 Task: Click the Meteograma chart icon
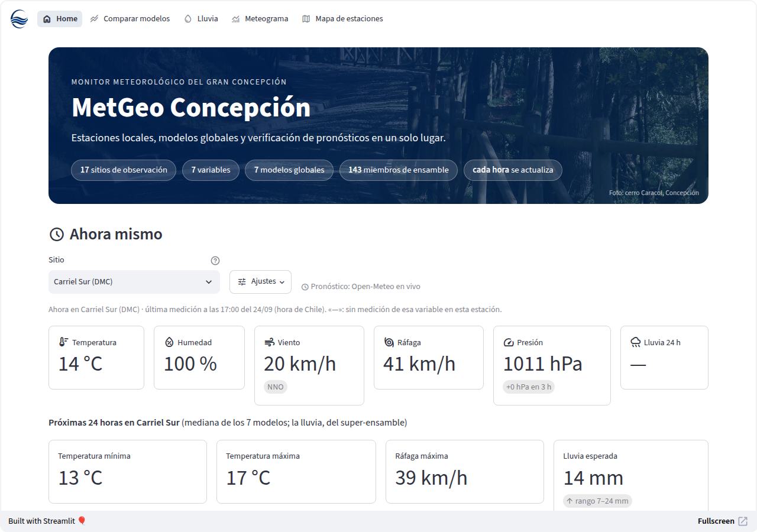point(235,19)
